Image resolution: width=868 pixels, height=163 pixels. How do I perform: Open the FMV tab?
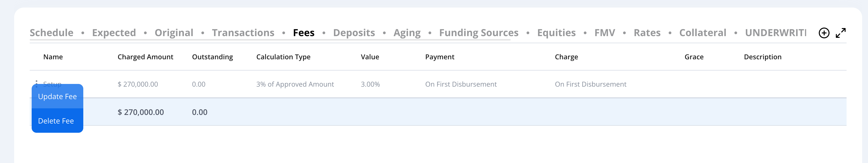(x=604, y=33)
